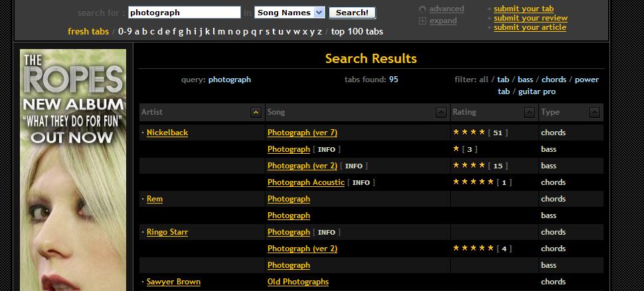Browse artists starting with 0-9
Image resolution: width=644 pixels, height=291 pixels.
(125, 32)
